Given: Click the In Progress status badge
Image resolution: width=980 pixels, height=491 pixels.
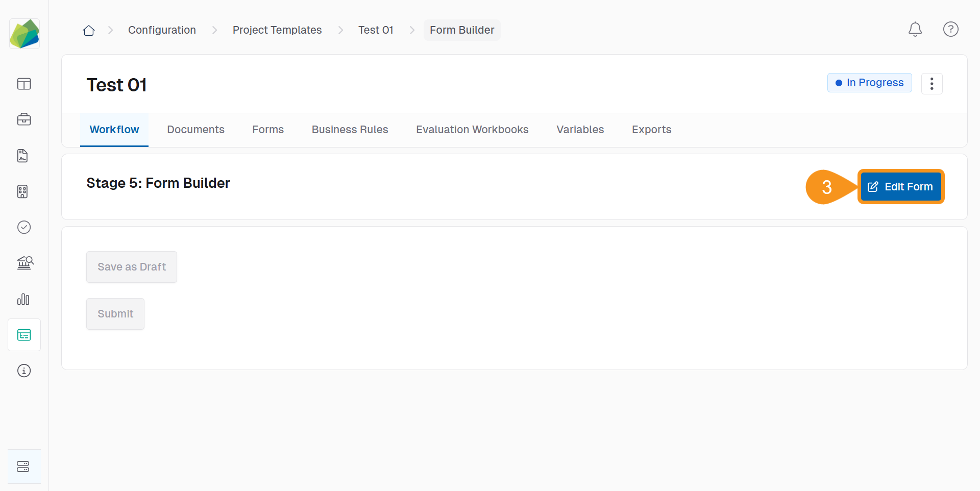Looking at the screenshot, I should point(869,83).
